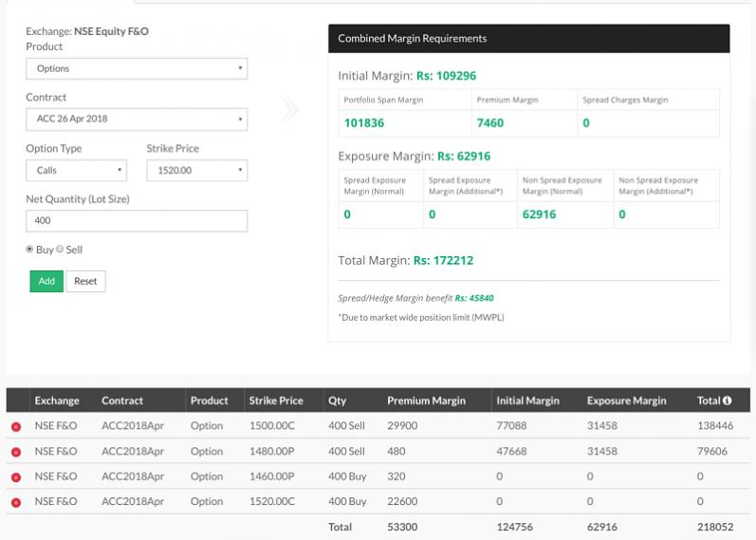756x540 pixels.
Task: Select the Buy radio button
Action: [29, 250]
